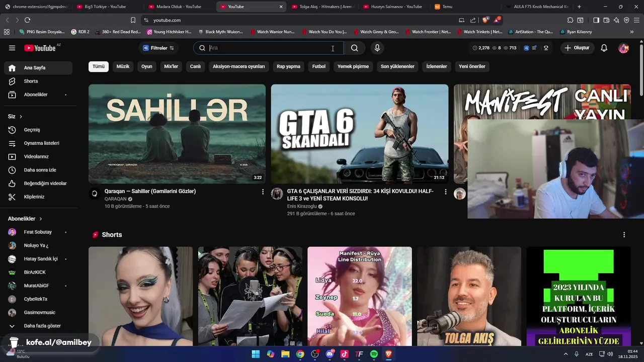Screen dimensions: 644x362
Task: Select the Oyun filter chip
Action: (x=147, y=66)
